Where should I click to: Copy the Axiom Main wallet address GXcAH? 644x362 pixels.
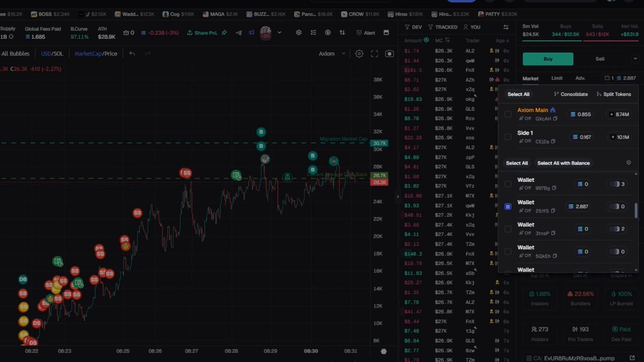coord(555,119)
